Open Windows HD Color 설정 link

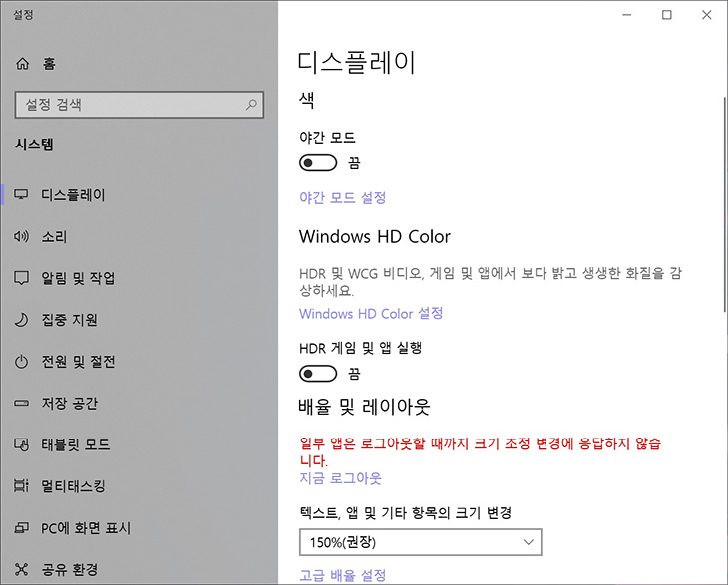(371, 314)
